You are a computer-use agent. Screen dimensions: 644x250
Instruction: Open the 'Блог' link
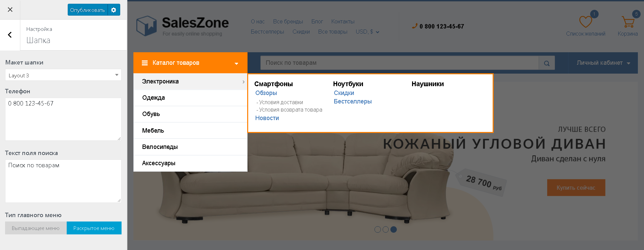tap(317, 22)
